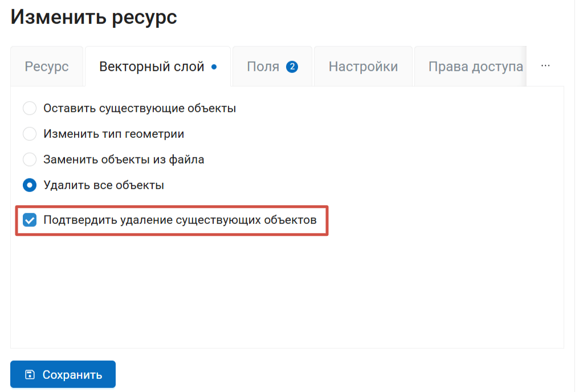Screen dimensions: 579x392
Task: Open the Векторный слой tab
Action: [158, 67]
